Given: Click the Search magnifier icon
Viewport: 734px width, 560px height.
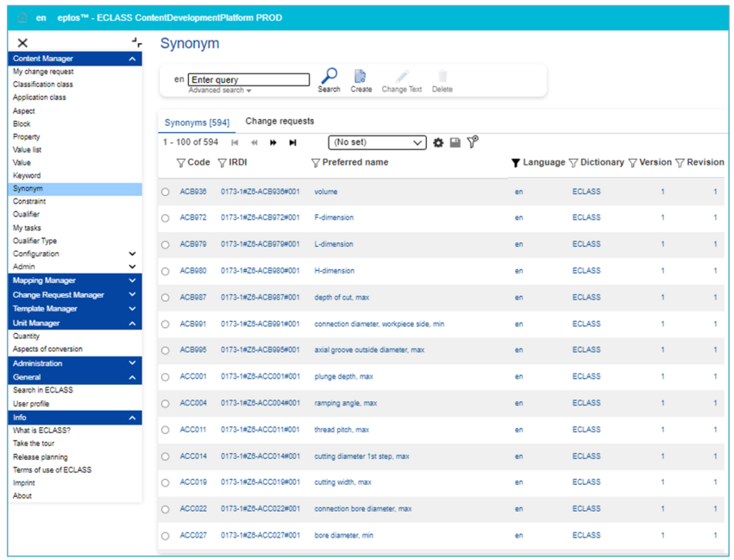Looking at the screenshot, I should (x=329, y=77).
